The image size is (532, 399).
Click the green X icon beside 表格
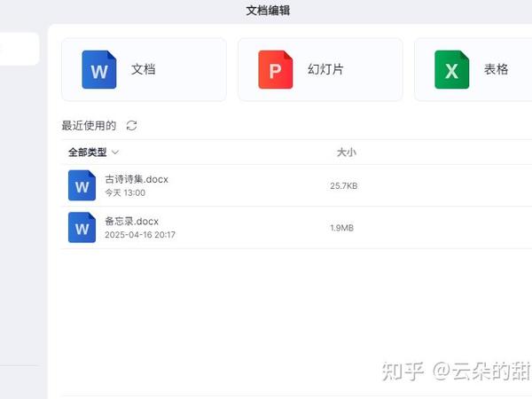click(452, 69)
